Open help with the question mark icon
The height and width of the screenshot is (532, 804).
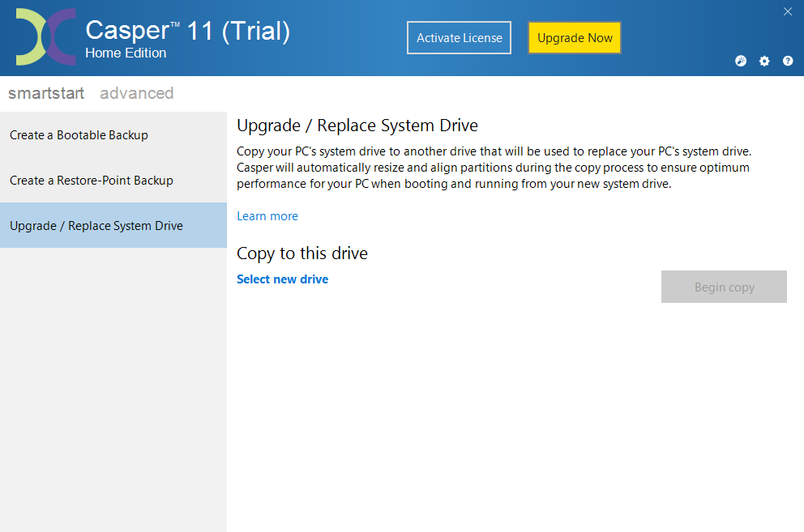(788, 61)
